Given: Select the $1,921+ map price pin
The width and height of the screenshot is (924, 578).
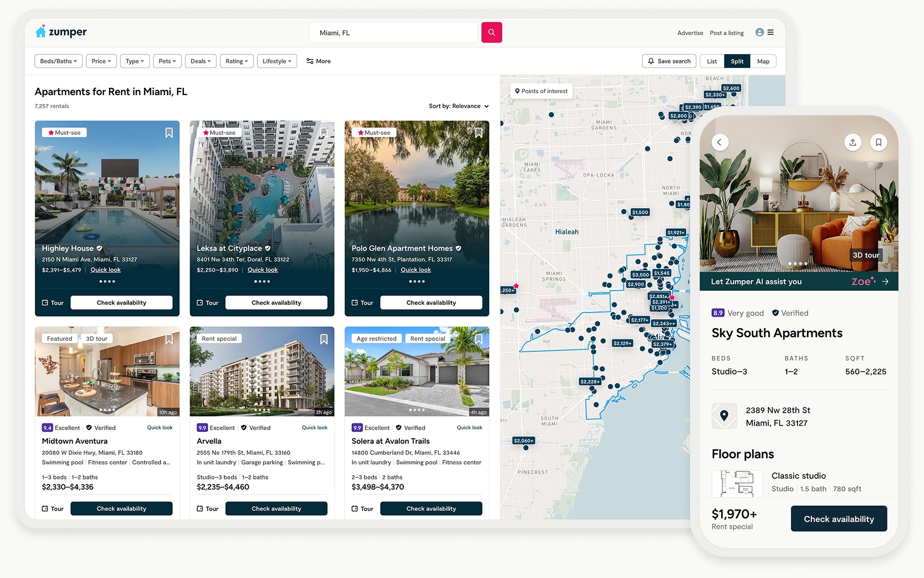Looking at the screenshot, I should point(675,233).
